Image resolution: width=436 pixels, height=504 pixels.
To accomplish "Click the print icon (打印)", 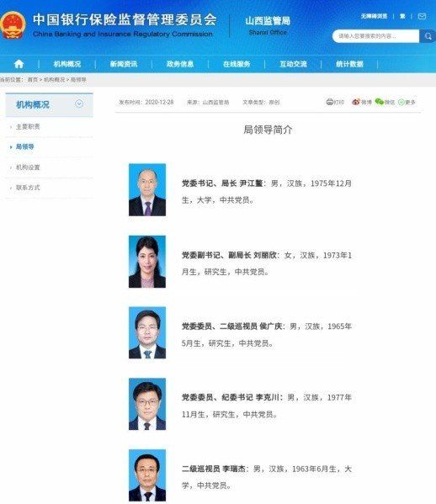I will coord(330,102).
